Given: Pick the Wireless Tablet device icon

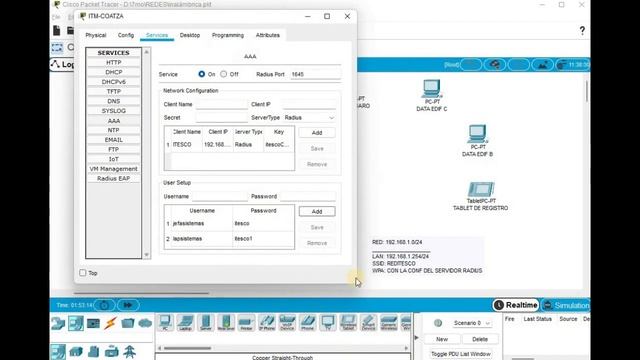Looking at the screenshot, I should pos(348,322).
